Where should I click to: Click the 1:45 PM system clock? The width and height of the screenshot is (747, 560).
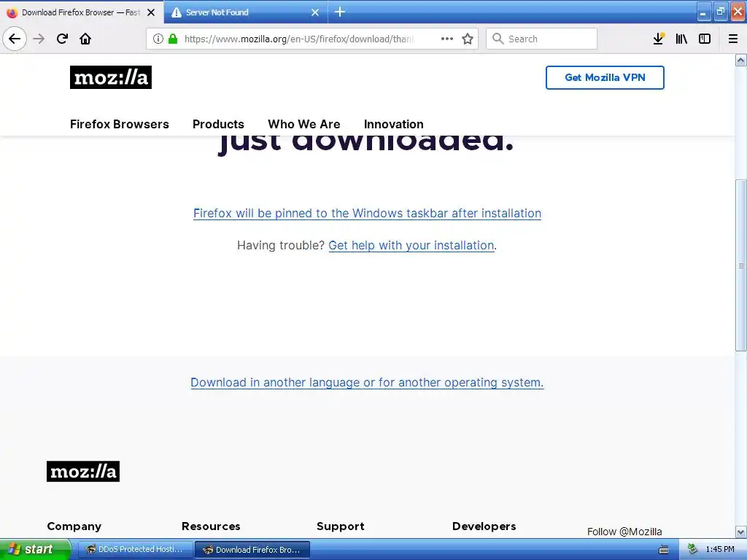coord(720,550)
